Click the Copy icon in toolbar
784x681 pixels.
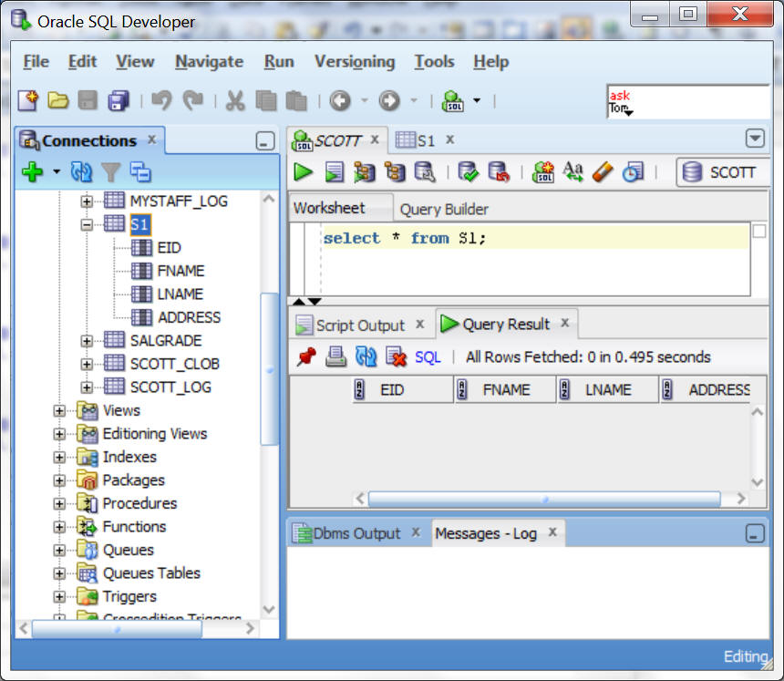pyautogui.click(x=265, y=100)
